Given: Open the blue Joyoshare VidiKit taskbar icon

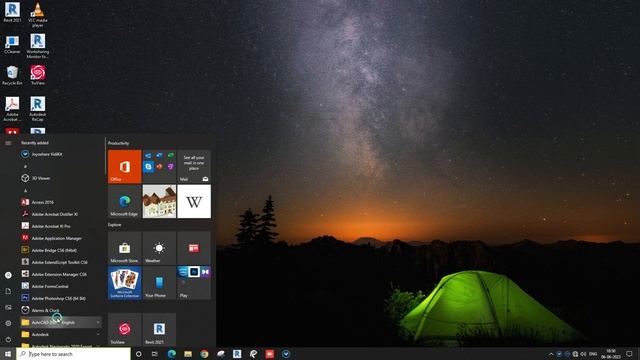Looking at the screenshot, I should click(286, 354).
